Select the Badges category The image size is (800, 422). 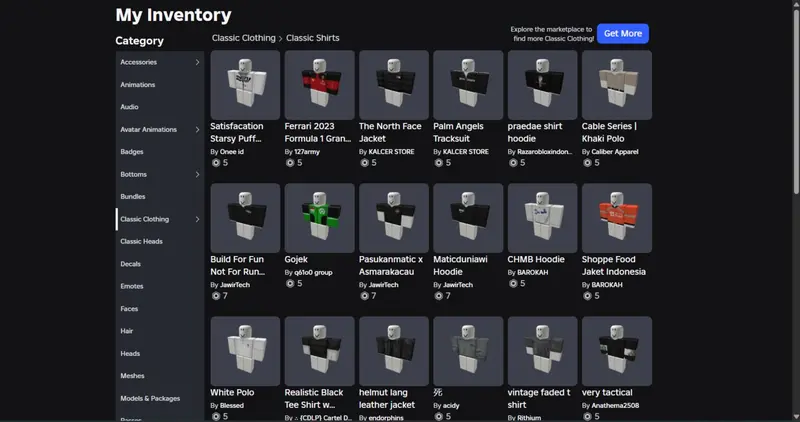[132, 152]
